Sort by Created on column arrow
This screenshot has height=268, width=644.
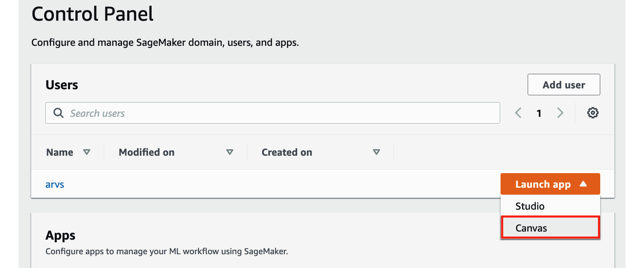click(x=377, y=152)
